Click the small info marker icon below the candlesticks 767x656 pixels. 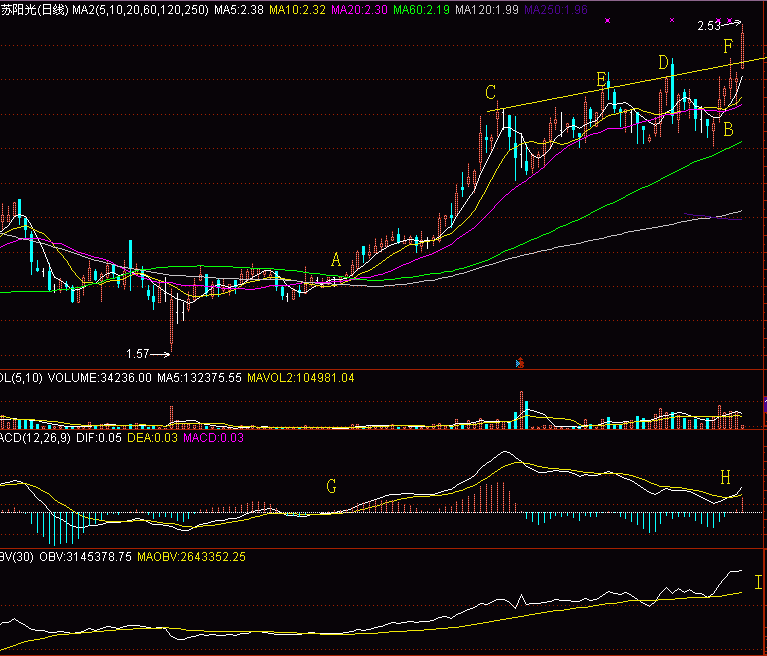(x=519, y=361)
